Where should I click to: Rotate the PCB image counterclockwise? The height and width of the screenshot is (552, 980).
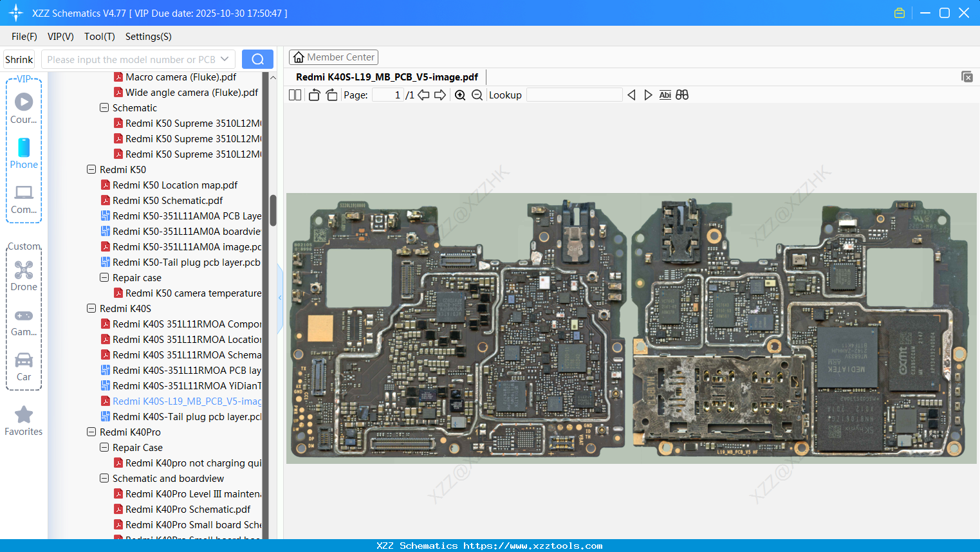click(x=314, y=94)
